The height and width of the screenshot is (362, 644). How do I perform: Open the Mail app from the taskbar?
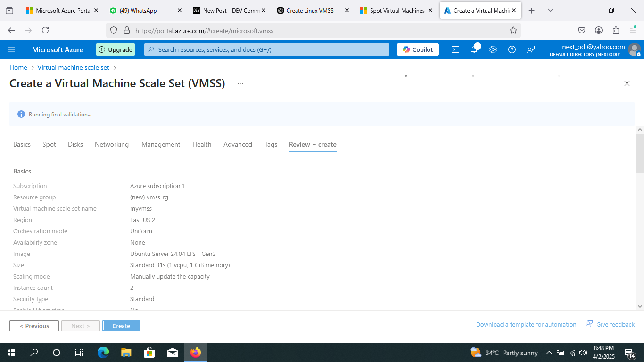coord(172,353)
